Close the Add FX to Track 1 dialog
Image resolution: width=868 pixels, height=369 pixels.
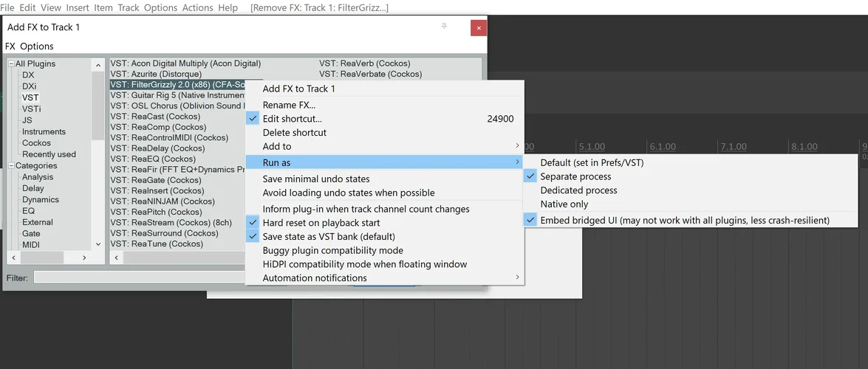click(479, 27)
